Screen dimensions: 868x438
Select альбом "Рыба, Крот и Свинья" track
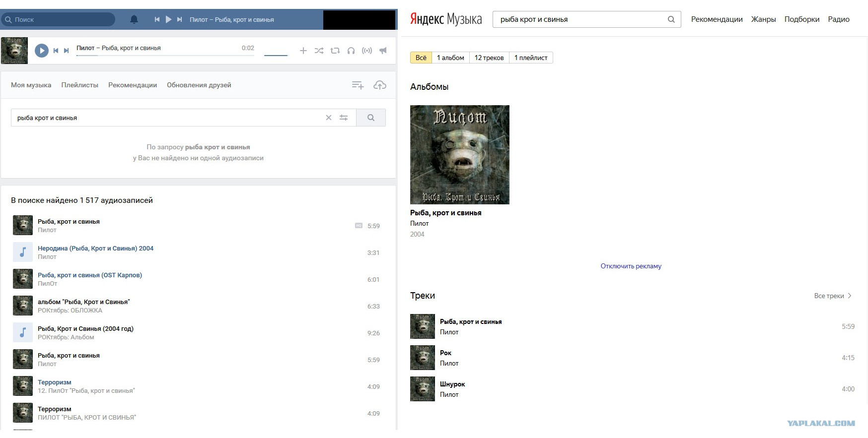83,302
